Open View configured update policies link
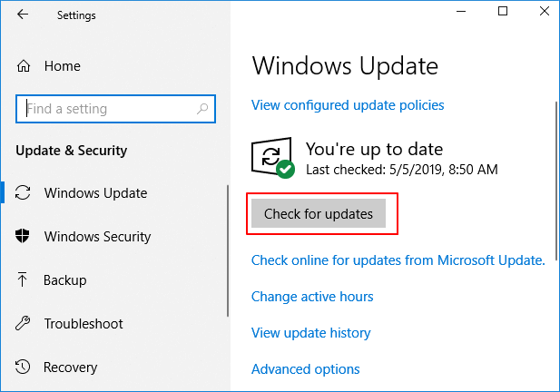Viewport: 560px width, 392px height. 348,105
